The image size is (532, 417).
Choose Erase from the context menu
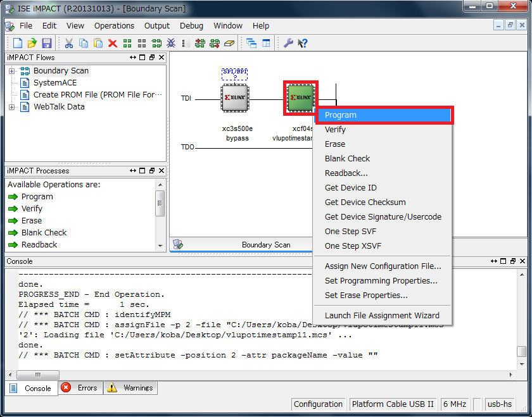pos(383,144)
